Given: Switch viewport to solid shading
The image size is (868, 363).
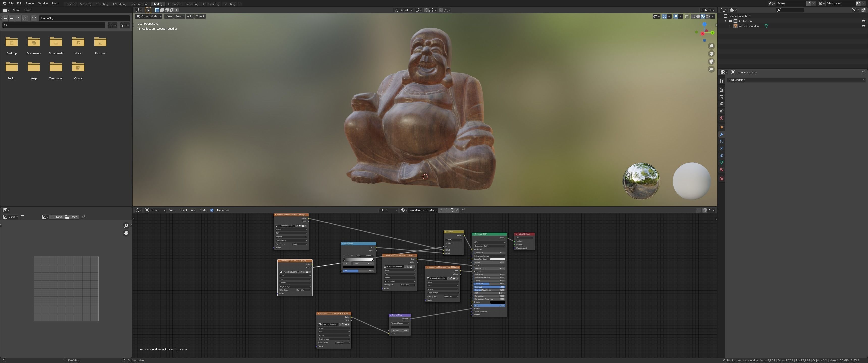Looking at the screenshot, I should pos(698,16).
